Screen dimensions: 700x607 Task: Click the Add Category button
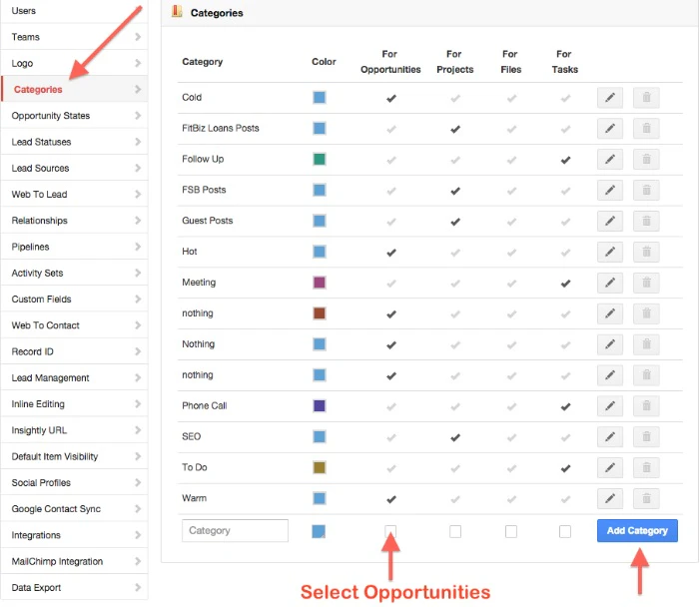637,531
